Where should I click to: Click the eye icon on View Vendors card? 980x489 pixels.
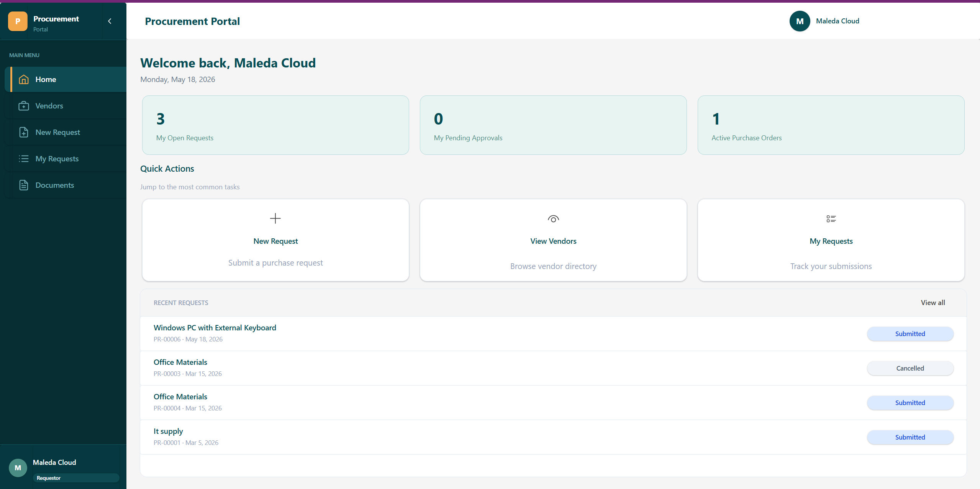553,219
